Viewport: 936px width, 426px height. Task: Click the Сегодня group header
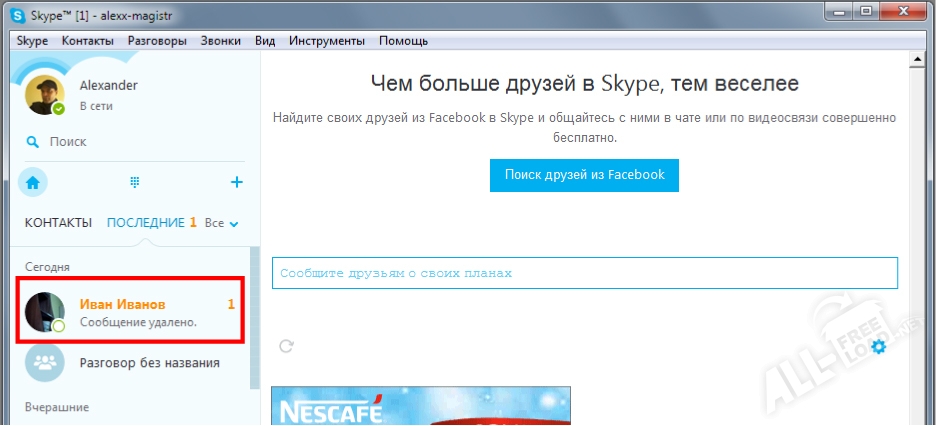[47, 267]
